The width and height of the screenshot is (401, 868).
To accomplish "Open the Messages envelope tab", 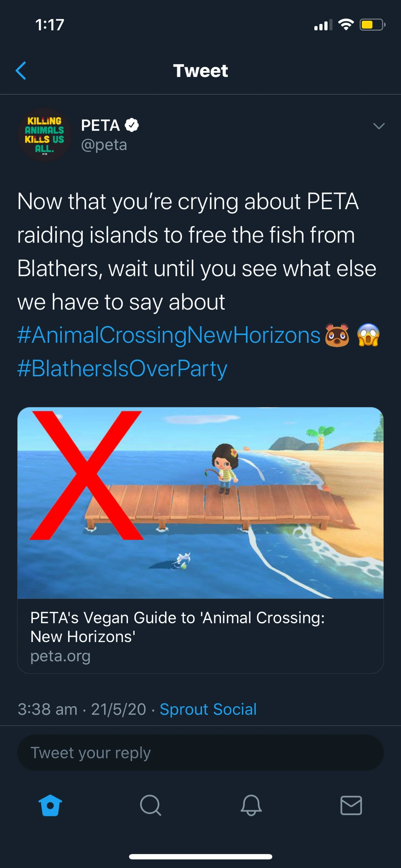I will [351, 806].
